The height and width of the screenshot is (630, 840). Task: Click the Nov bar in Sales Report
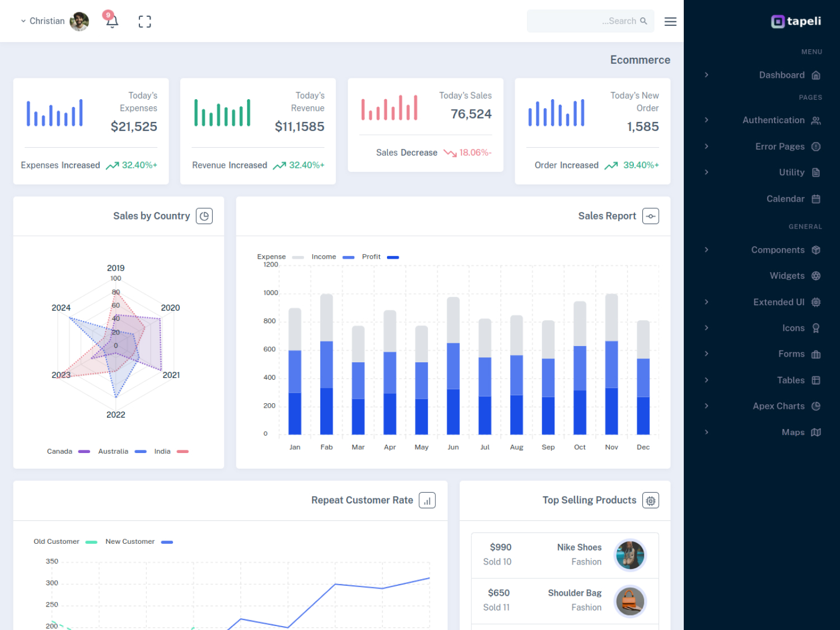pos(612,364)
